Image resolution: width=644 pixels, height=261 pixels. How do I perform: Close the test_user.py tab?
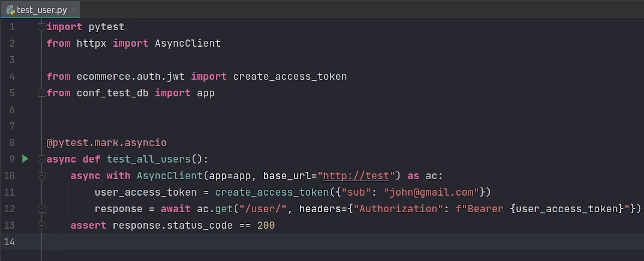pyautogui.click(x=73, y=10)
